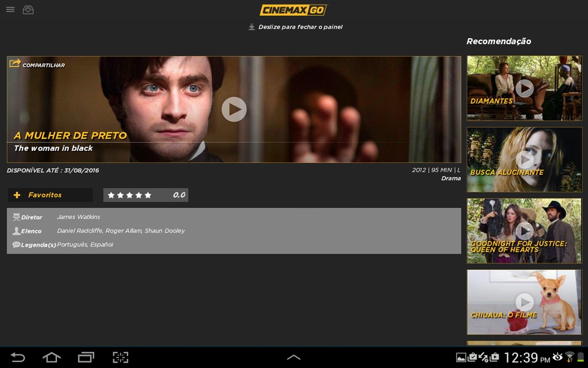Tap the smart stay eye icon
Screen dimensions: 588x368
(x=557, y=356)
